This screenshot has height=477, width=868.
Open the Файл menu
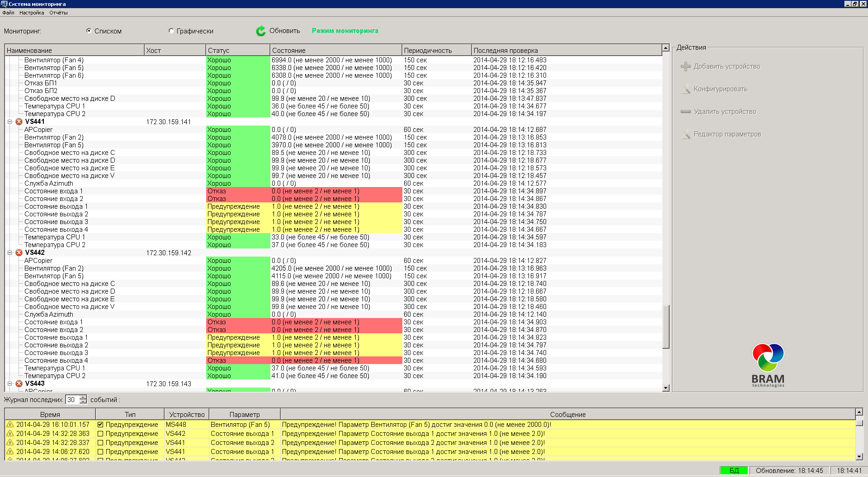tap(8, 13)
